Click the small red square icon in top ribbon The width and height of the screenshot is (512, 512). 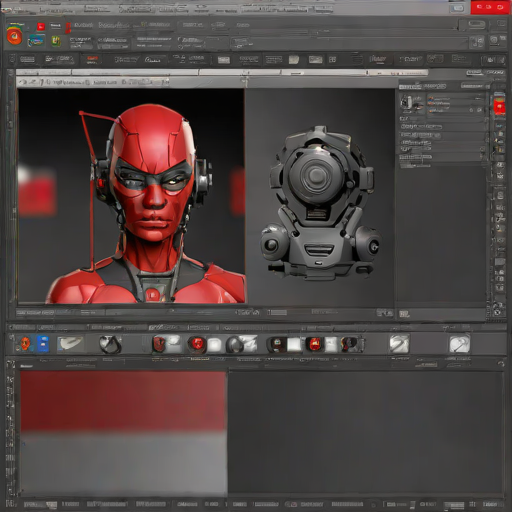41,27
